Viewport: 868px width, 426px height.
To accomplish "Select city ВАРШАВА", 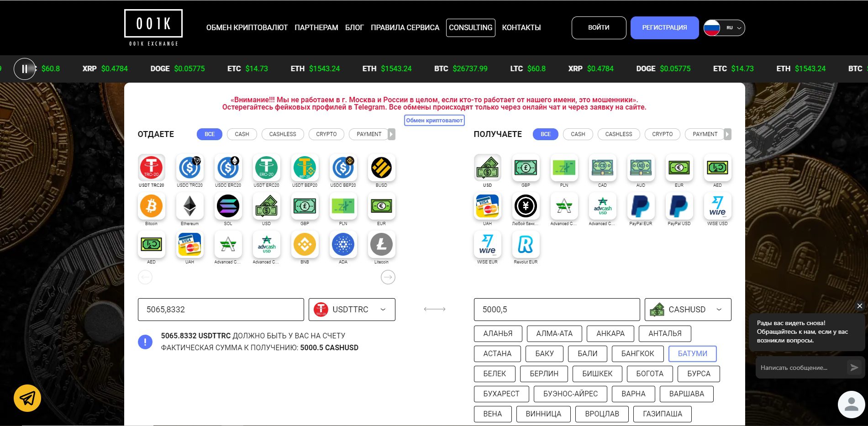I will tap(687, 394).
